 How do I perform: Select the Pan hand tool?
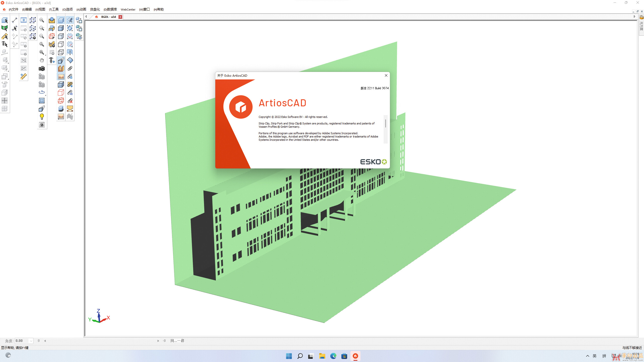tap(42, 60)
